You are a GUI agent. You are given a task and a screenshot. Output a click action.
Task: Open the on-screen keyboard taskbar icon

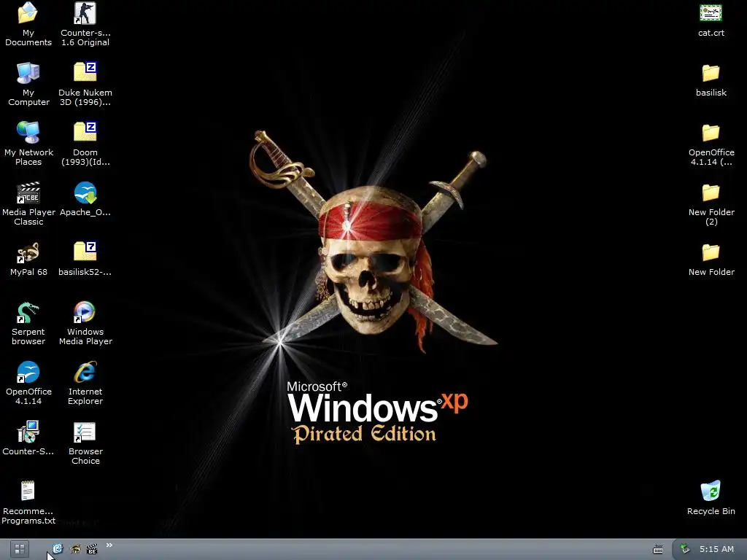point(658,550)
